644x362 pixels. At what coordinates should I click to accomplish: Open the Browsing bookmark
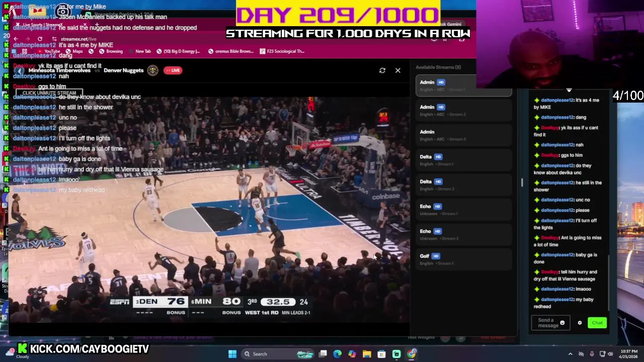coord(111,51)
